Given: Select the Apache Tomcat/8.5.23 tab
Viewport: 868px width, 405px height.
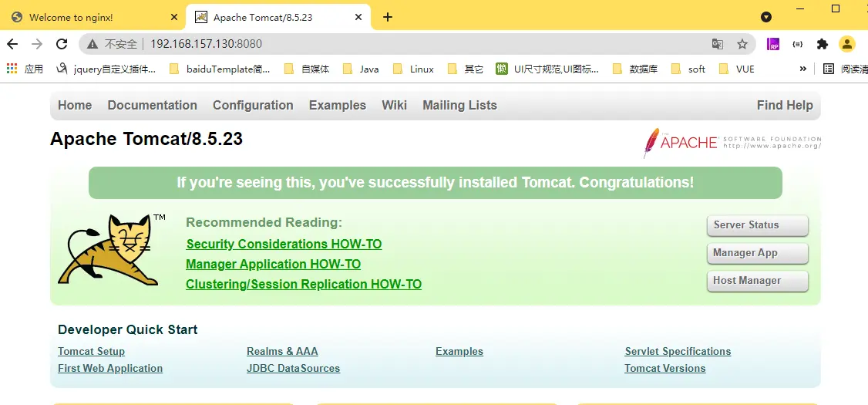Looking at the screenshot, I should 278,17.
